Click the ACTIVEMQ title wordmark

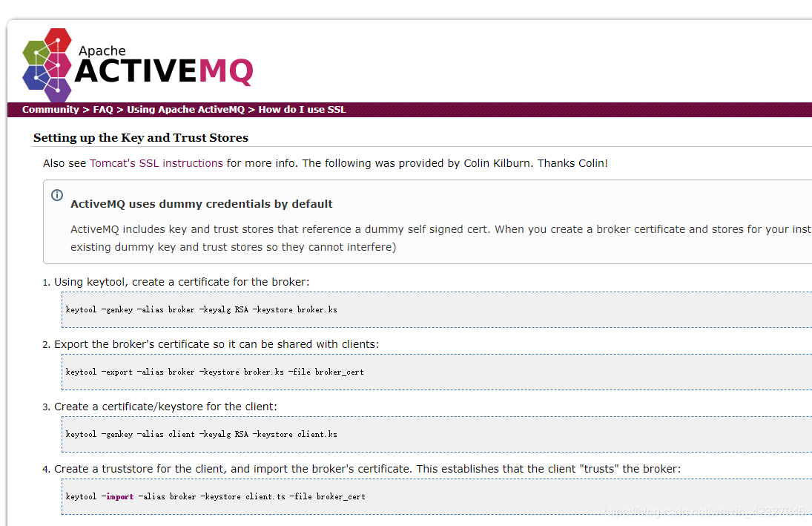tap(164, 71)
